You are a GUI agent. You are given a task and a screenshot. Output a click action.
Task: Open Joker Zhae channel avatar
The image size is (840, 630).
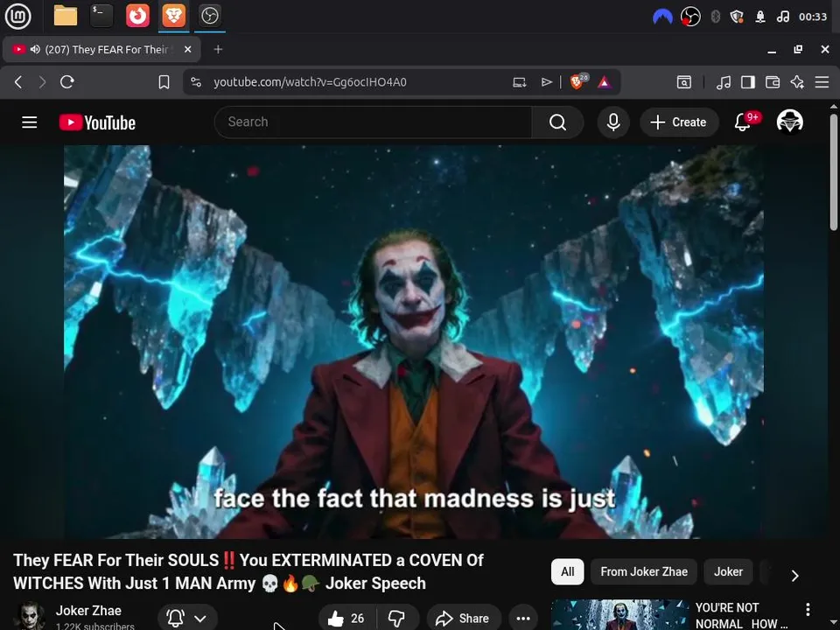click(30, 617)
